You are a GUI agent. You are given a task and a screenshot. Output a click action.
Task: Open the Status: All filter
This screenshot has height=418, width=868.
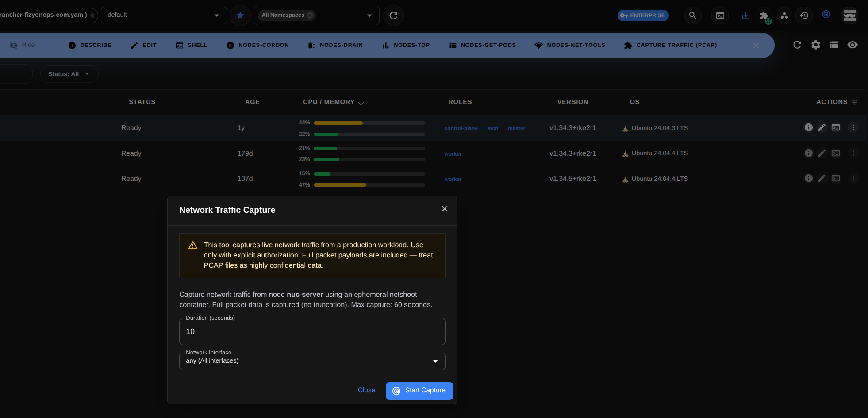point(69,74)
